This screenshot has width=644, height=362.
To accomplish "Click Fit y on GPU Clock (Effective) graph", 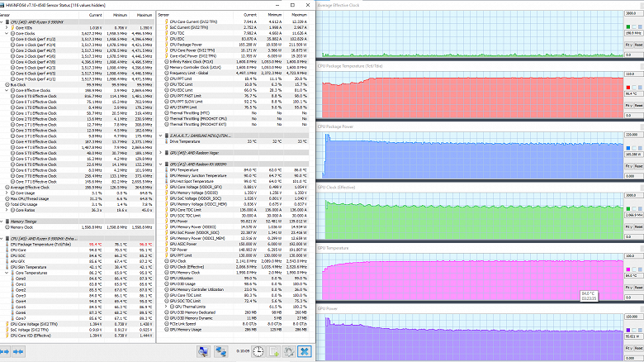I will click(628, 227).
